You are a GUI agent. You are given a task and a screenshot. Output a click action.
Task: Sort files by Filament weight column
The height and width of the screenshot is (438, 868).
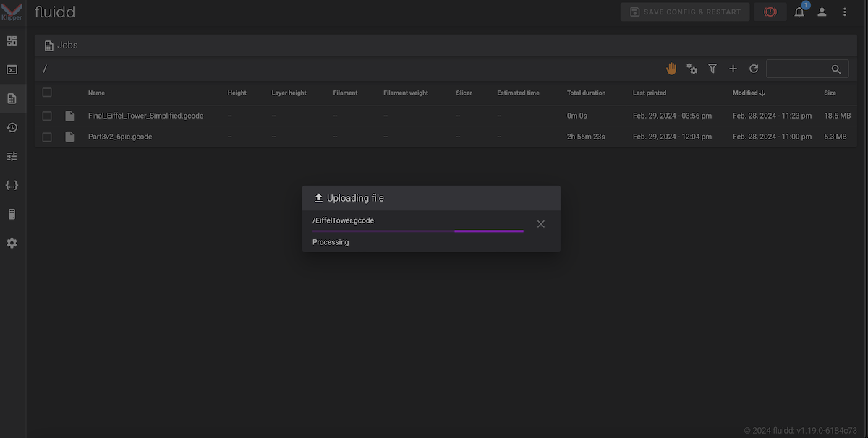pyautogui.click(x=406, y=93)
